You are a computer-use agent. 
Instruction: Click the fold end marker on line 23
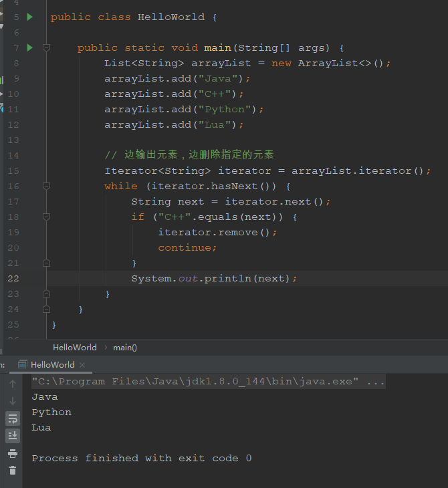coord(46,293)
